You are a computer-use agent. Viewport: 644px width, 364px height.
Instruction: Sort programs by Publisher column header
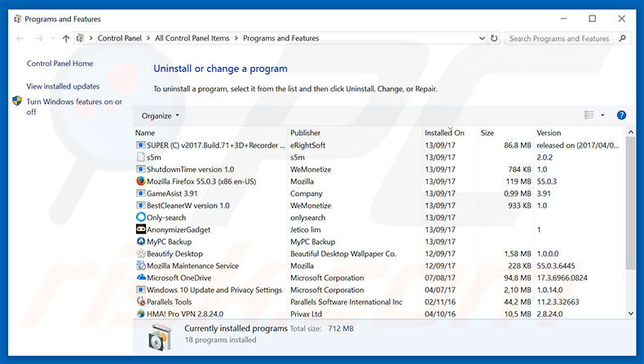point(306,132)
